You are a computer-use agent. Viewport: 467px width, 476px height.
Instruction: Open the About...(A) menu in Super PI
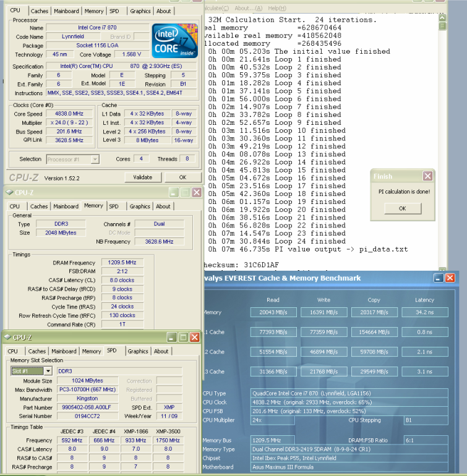tap(248, 8)
